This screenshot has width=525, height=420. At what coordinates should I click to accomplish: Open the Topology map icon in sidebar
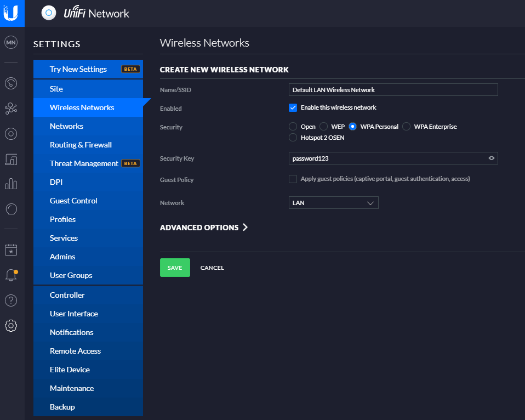coord(11,108)
